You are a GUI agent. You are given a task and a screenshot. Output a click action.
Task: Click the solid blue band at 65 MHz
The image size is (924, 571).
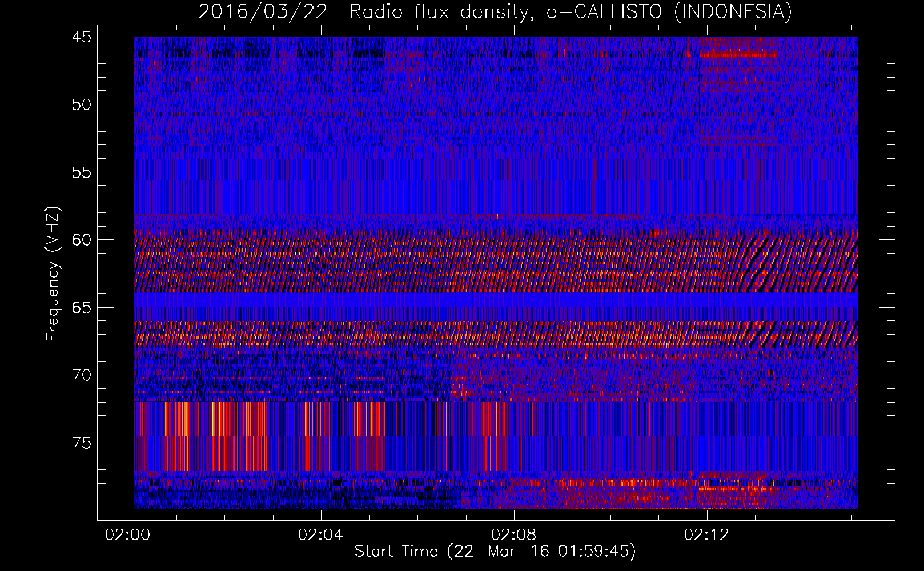(x=496, y=300)
